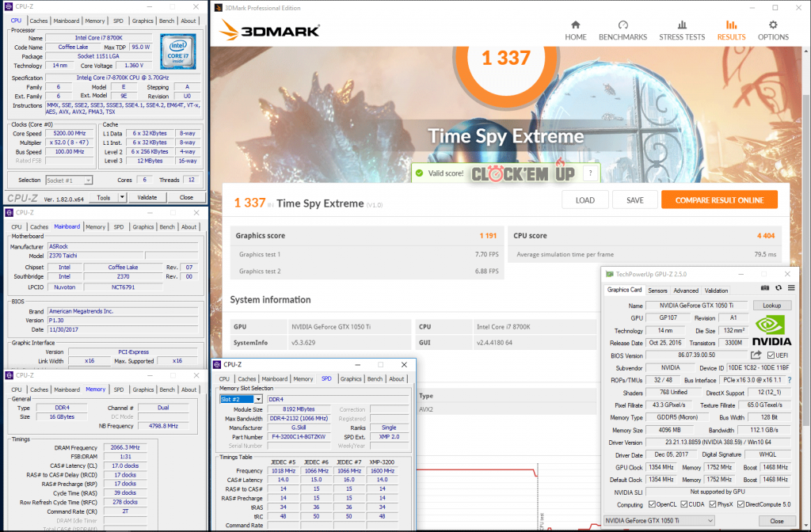Open the Caches tab in top CPU-Z window
Screen dimensions: 811x532
tap(39, 21)
